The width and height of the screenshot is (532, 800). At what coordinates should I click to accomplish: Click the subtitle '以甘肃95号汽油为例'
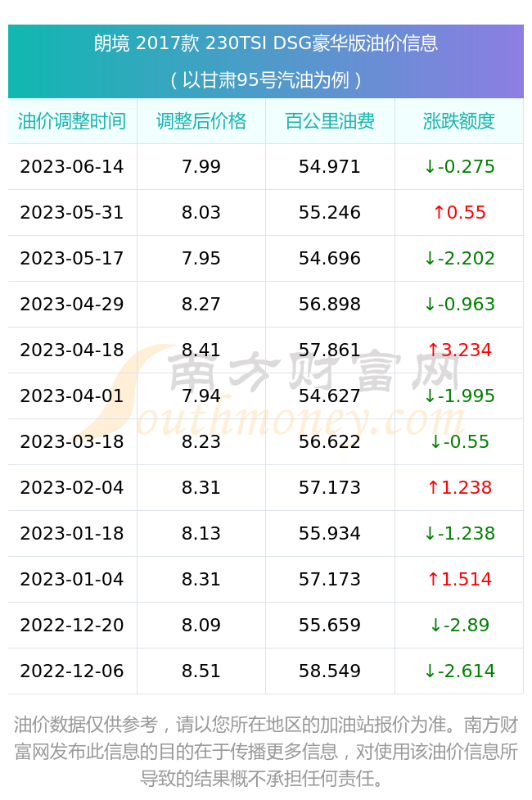tap(266, 80)
